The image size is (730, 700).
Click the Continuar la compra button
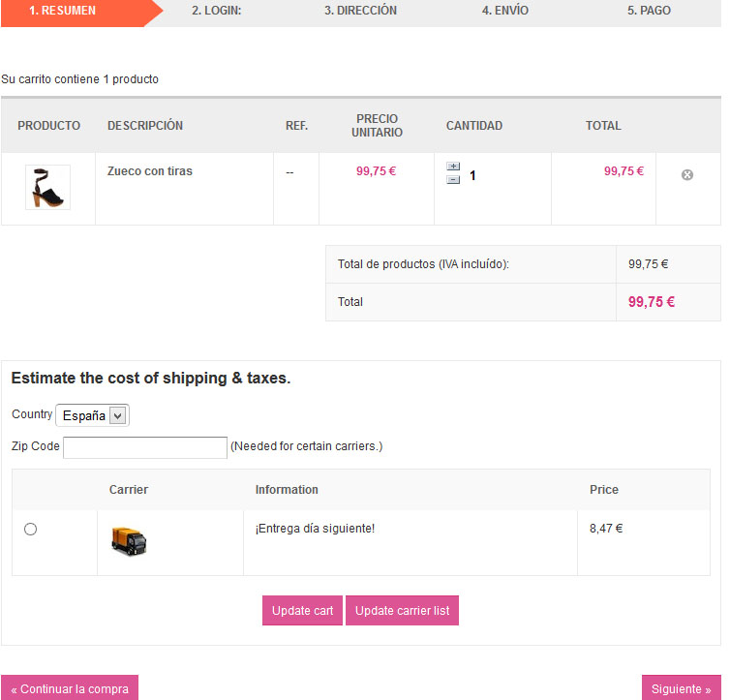(70, 688)
